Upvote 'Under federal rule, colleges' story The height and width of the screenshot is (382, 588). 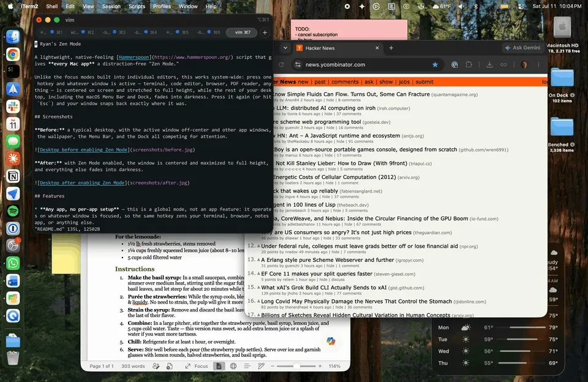(258, 246)
